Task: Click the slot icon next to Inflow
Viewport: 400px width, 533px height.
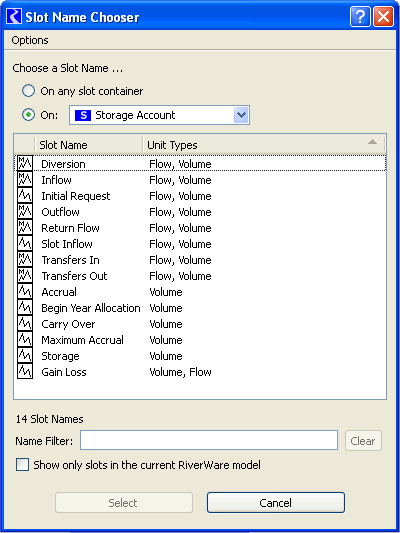Action: [x=25, y=179]
